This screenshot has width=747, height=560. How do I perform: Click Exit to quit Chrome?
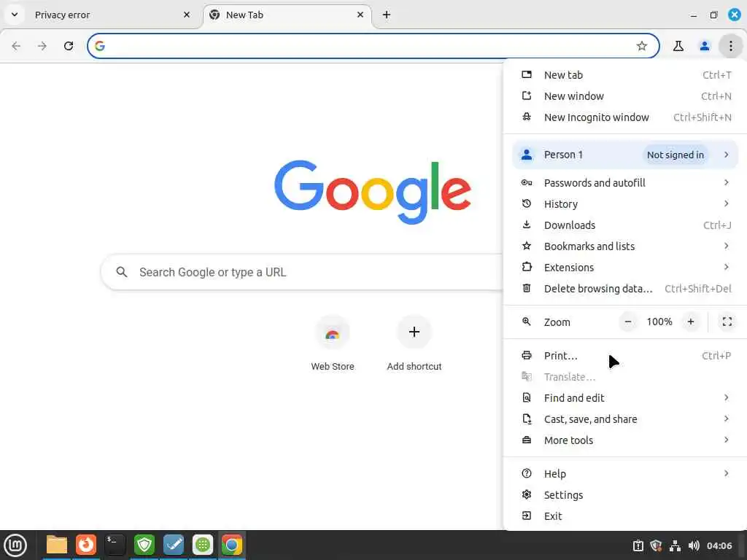tap(625, 516)
